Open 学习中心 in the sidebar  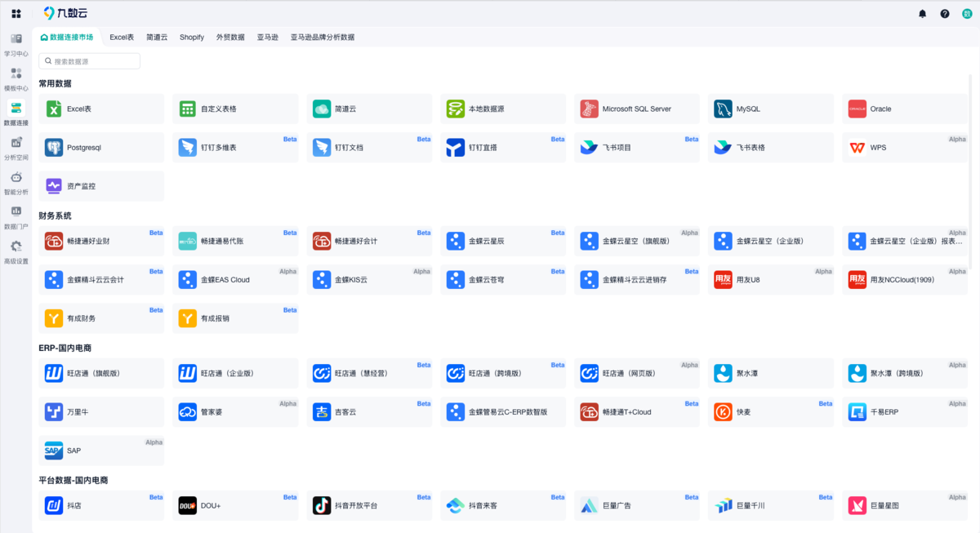16,45
